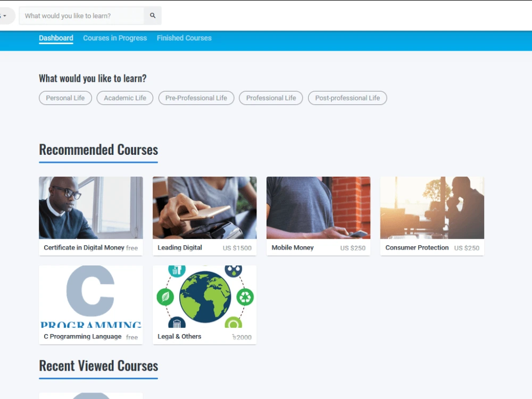This screenshot has height=399, width=532.
Task: Open the Dashboard tab
Action: [56, 38]
